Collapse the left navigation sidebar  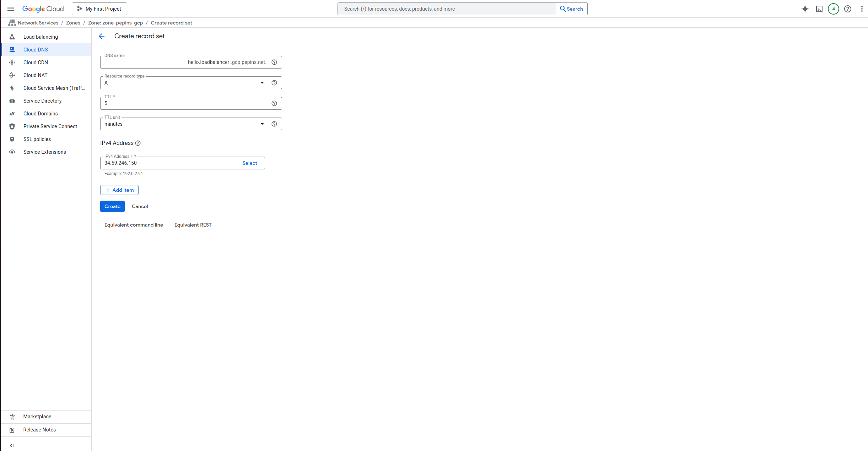pos(12,445)
